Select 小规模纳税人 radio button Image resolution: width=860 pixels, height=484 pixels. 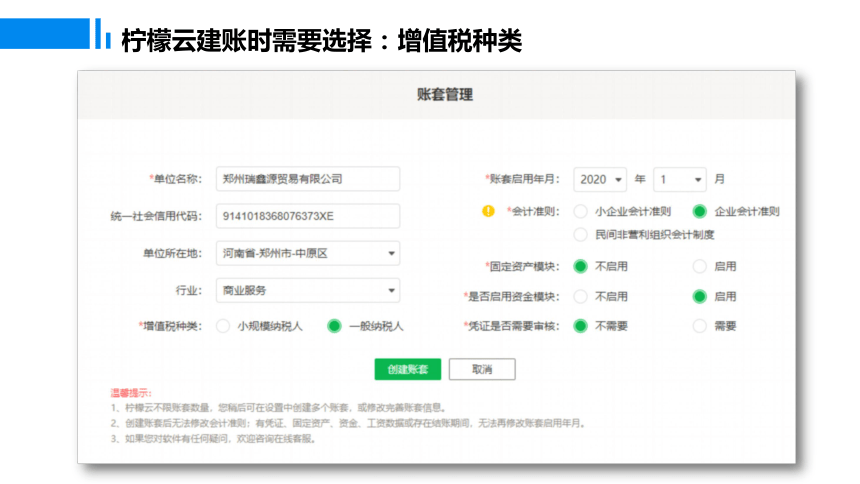pos(223,326)
